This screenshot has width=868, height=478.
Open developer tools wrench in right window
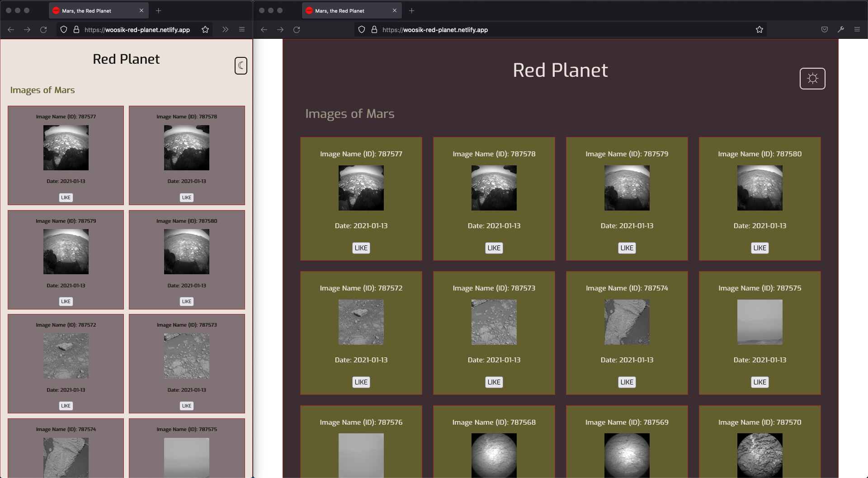pyautogui.click(x=841, y=30)
